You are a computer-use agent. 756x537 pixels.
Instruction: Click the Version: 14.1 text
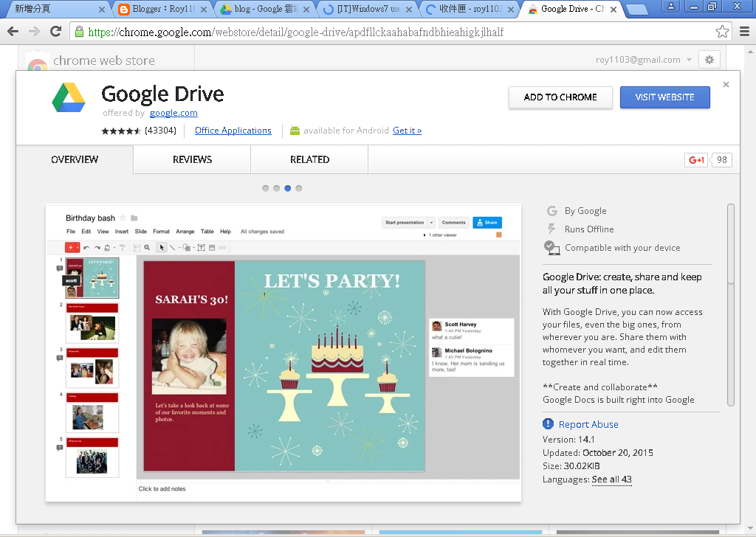pyautogui.click(x=568, y=439)
